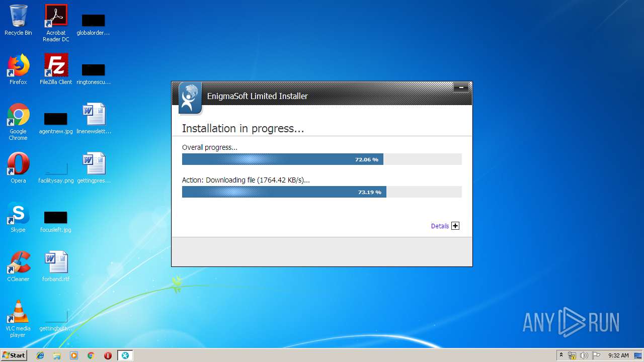Click the Downloading file progress bar
Image resolution: width=644 pixels, height=362 pixels.
tap(322, 192)
